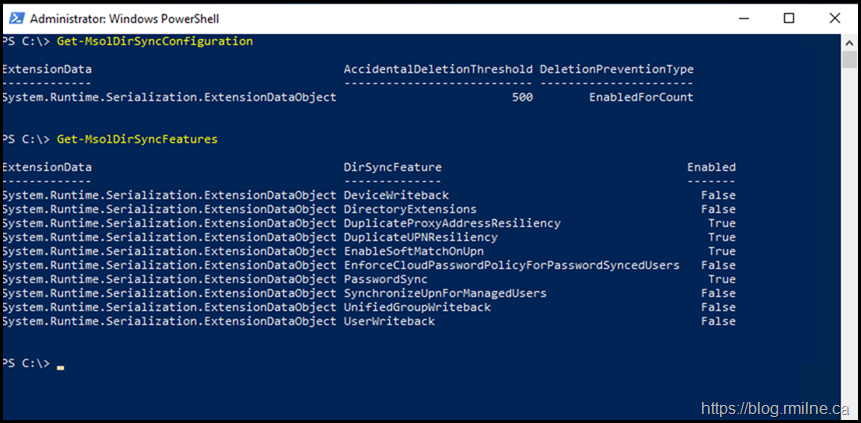Click the PasswordSync feature name
The image size is (861, 423).
coord(385,279)
